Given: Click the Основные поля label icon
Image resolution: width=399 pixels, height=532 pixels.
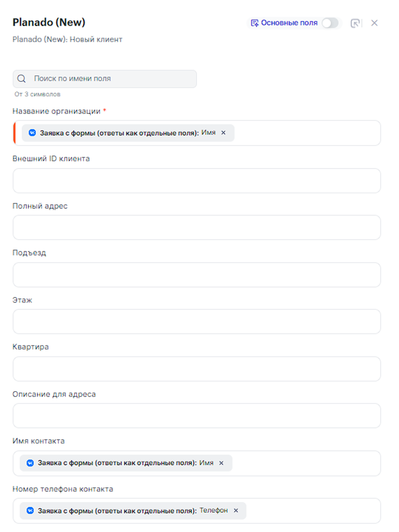Looking at the screenshot, I should 254,23.
